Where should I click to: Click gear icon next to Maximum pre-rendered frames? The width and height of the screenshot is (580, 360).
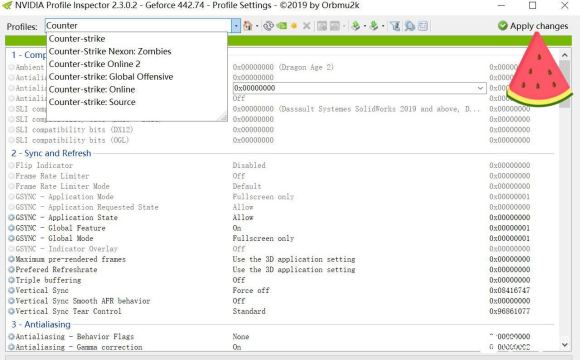(x=11, y=259)
